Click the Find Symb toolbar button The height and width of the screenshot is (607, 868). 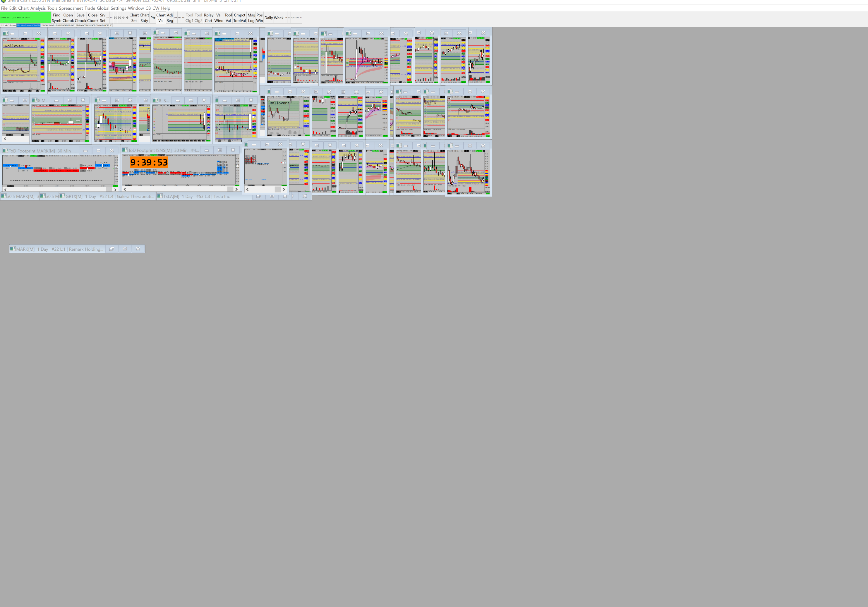56,18
